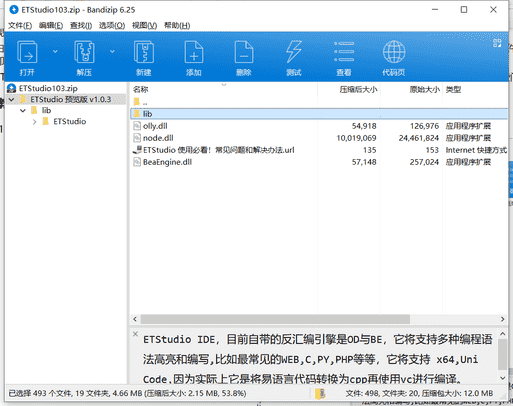Select the olly.dll file row
Screen dimensions: 513x406
coord(319,126)
